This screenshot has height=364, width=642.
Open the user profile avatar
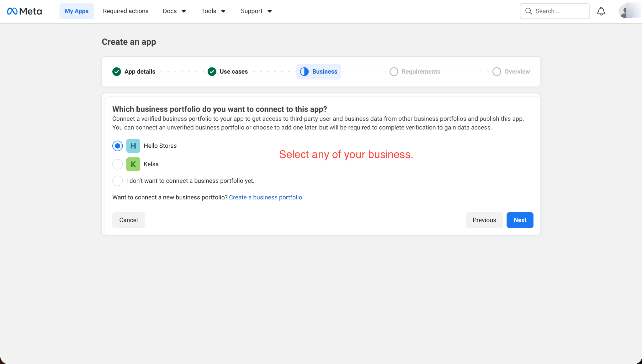click(x=626, y=11)
